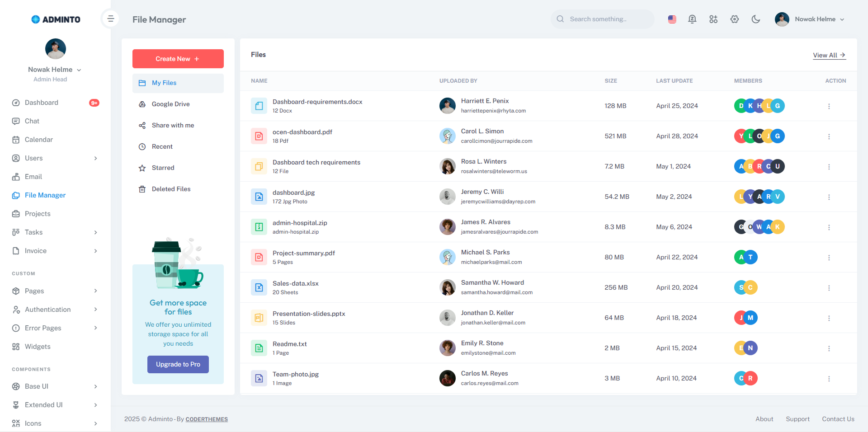Open the Widgets page from sidebar
This screenshot has height=432, width=868.
point(38,347)
